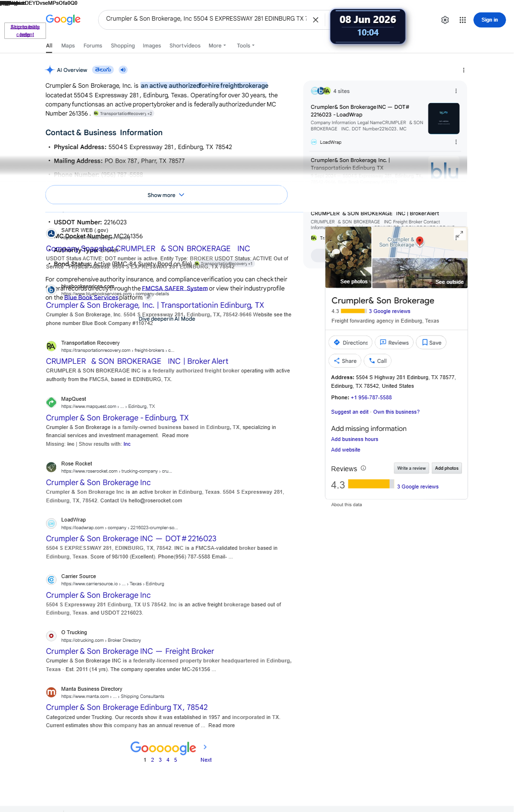Click Rose Rocket result favicon

pos(51,467)
